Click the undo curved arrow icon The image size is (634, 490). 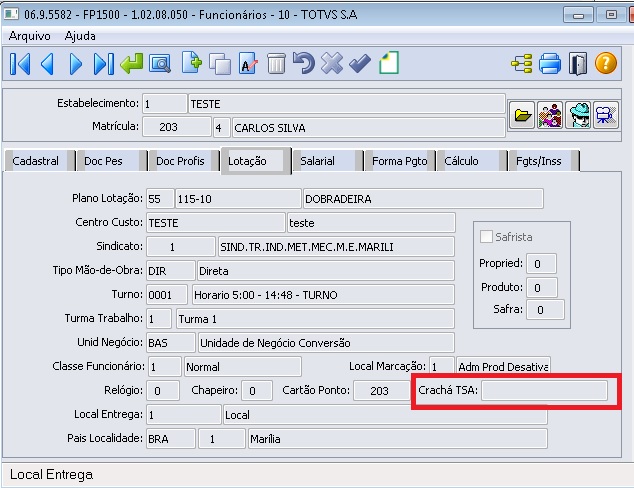click(x=304, y=63)
